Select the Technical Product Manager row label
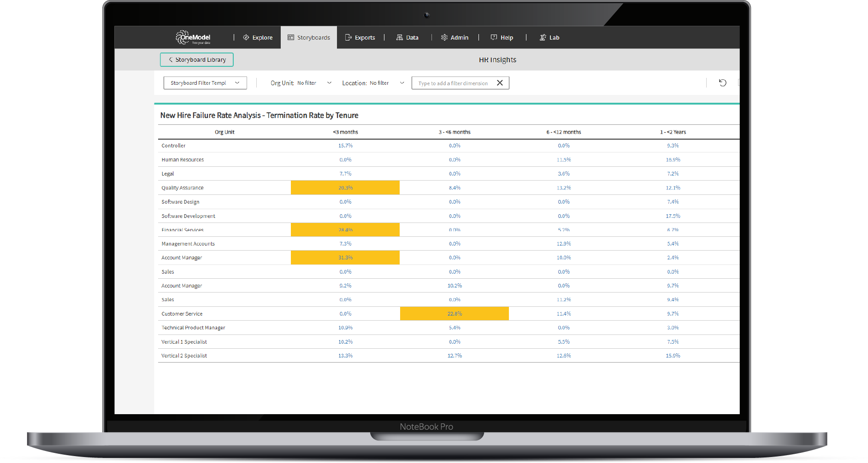 [x=193, y=328]
